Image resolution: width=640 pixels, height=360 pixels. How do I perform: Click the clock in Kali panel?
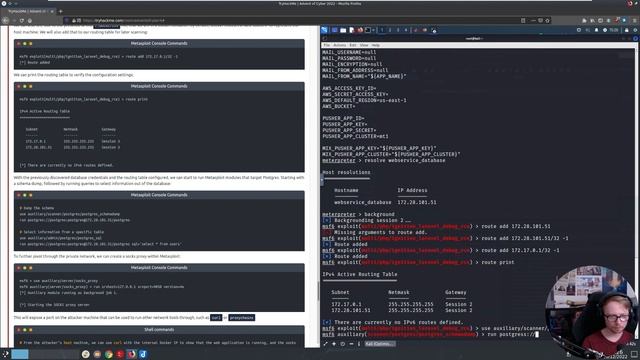(613, 30)
